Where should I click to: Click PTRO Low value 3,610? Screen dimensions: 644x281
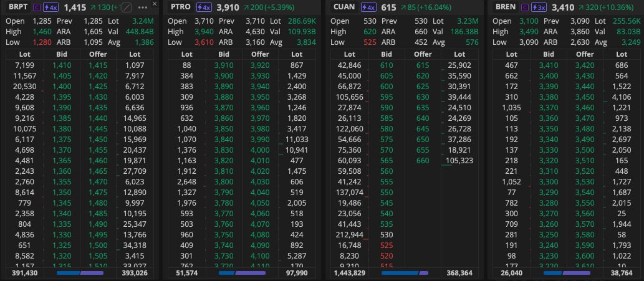[x=203, y=42]
